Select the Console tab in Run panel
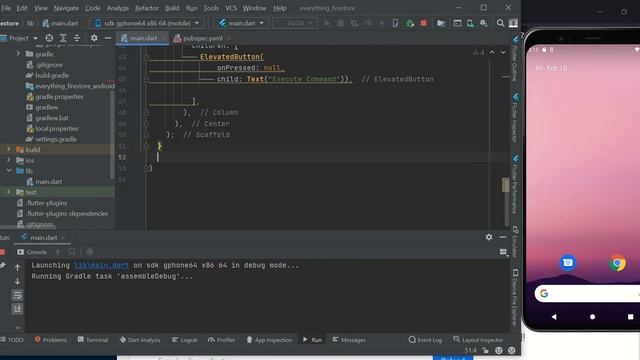Viewport: 640px width, 360px height. (32, 252)
